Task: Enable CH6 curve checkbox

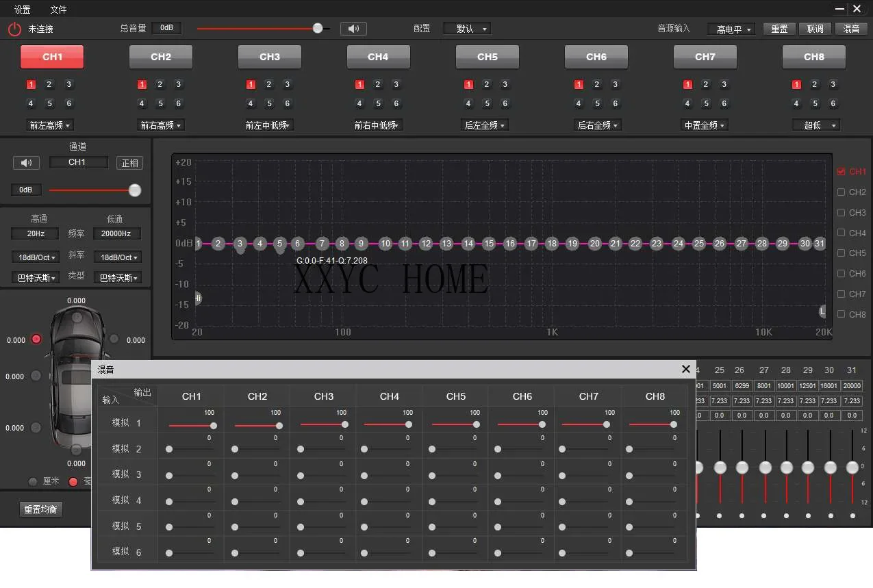Action: tap(841, 274)
